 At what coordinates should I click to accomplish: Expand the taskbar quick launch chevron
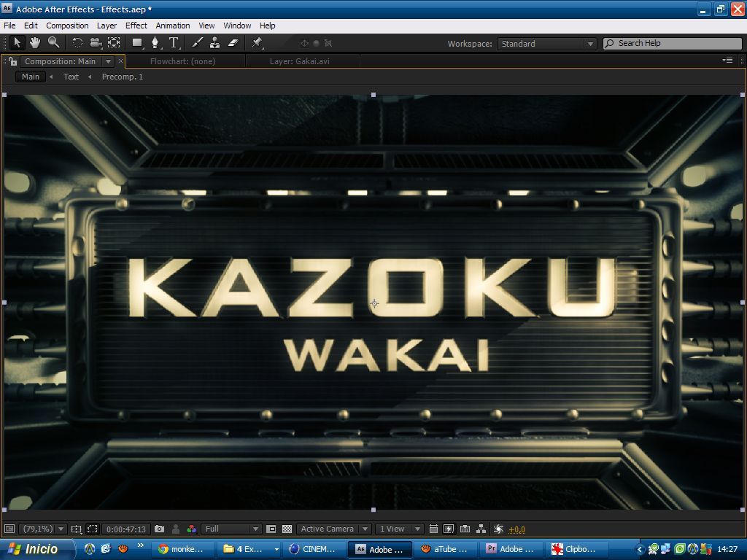140,545
